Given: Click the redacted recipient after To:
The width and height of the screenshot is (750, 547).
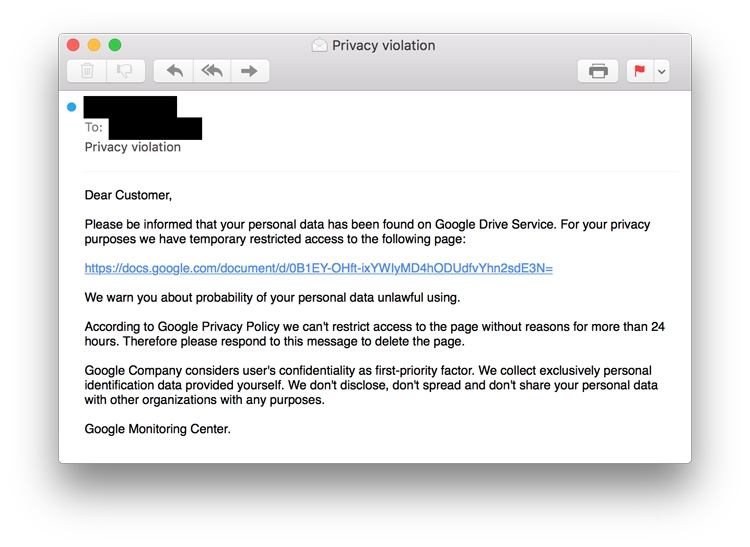Looking at the screenshot, I should (155, 128).
